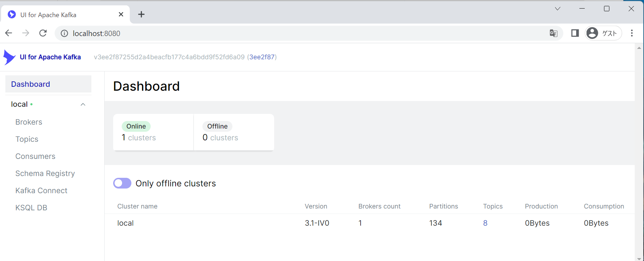
Task: Open the tab search chevron in title bar
Action: pos(558,9)
